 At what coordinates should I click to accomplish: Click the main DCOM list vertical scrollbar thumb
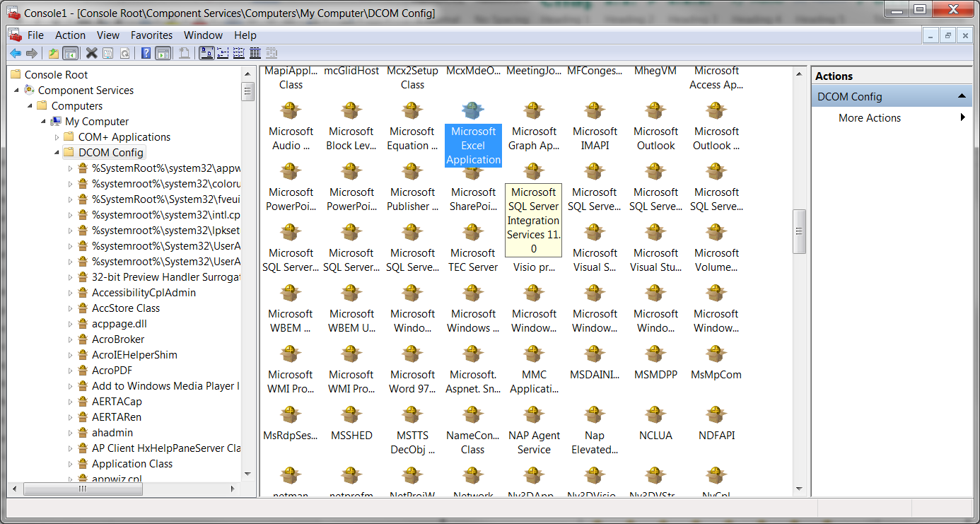coord(800,231)
